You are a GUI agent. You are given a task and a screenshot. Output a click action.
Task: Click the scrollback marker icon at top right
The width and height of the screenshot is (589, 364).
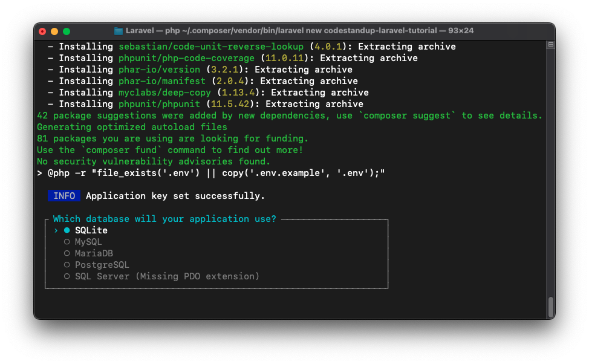click(550, 45)
